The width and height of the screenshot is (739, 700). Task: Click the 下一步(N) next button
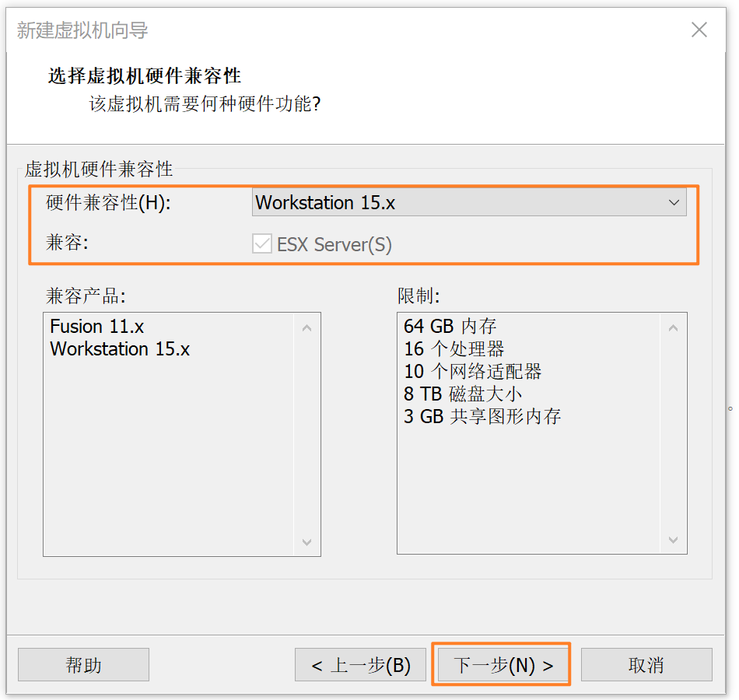coord(503,665)
